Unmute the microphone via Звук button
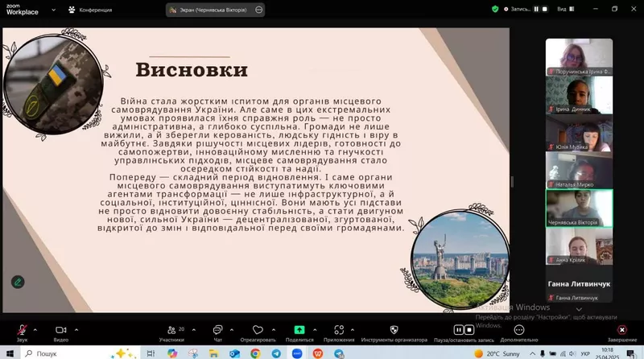 pos(23,332)
